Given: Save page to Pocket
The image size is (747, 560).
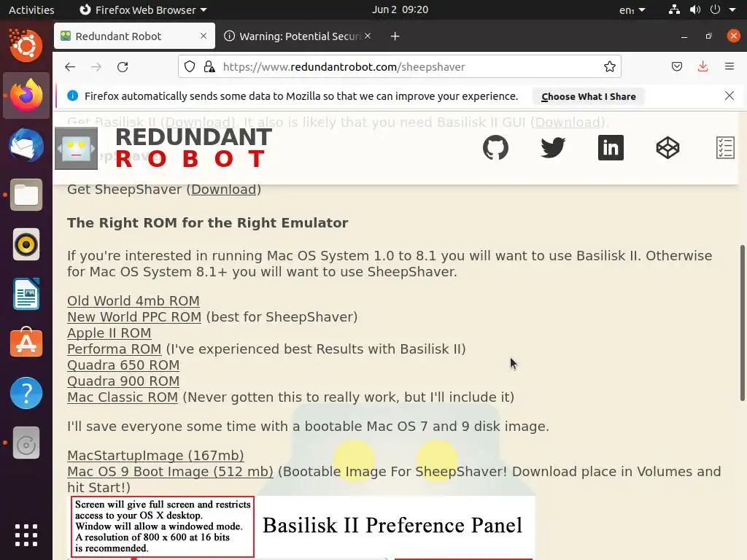Looking at the screenshot, I should (676, 66).
